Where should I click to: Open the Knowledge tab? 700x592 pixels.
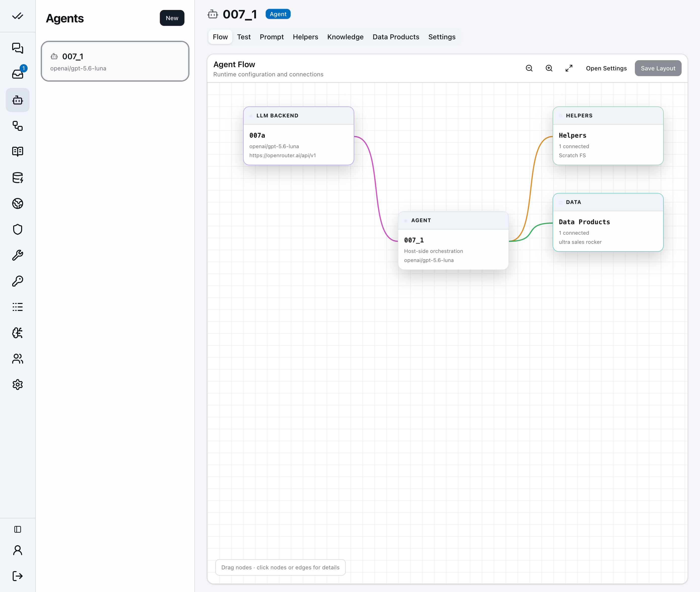(x=345, y=37)
